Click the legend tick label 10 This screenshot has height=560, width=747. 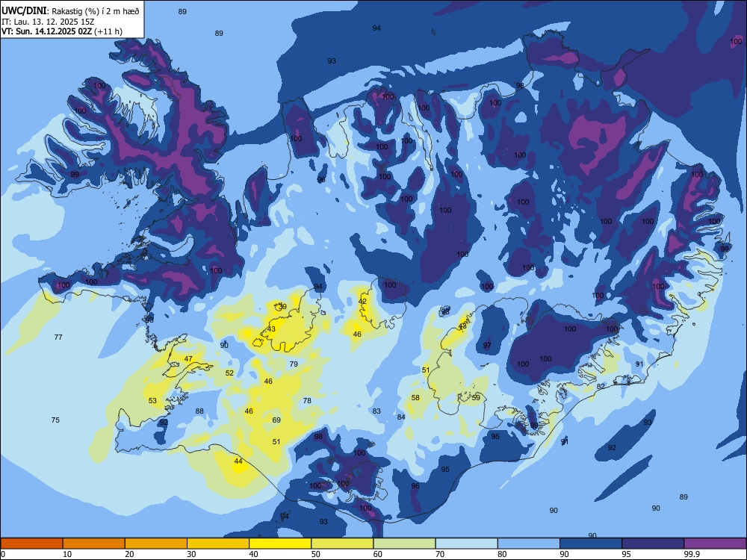[x=67, y=554]
